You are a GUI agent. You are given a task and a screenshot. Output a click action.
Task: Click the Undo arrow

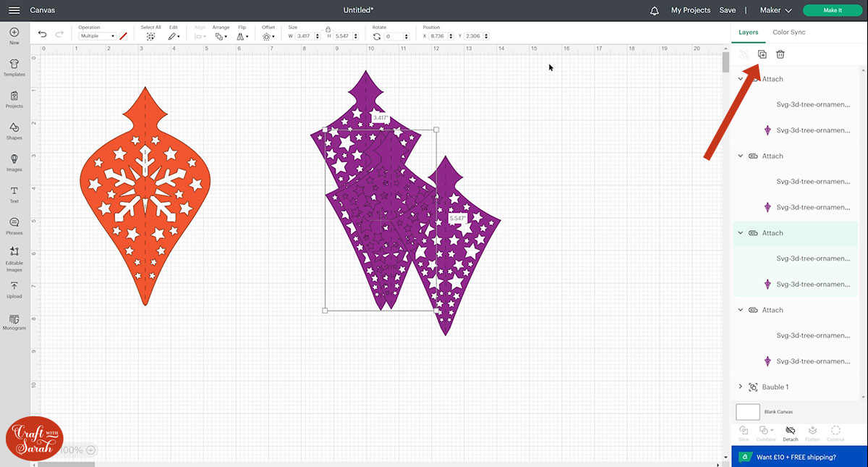click(43, 34)
